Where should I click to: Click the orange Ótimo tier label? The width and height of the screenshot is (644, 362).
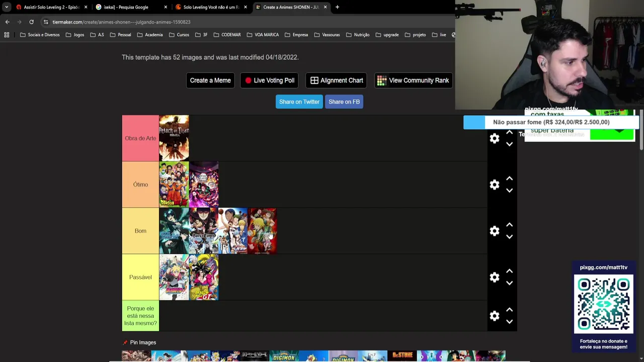click(x=140, y=185)
